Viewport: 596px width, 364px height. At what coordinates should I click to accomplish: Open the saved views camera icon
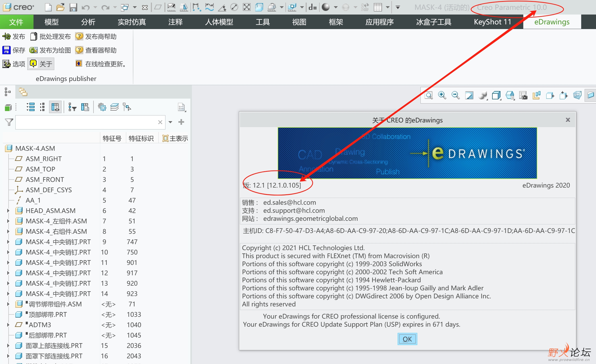click(x=523, y=95)
